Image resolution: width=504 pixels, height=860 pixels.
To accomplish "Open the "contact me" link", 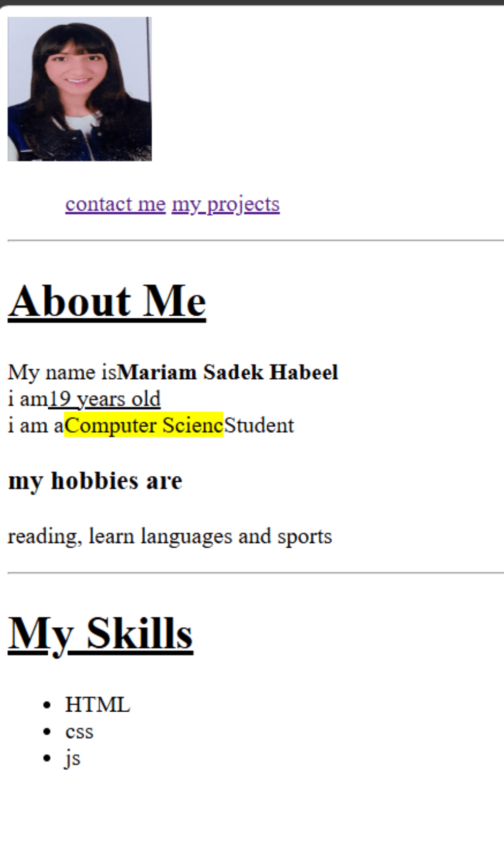I will [116, 204].
